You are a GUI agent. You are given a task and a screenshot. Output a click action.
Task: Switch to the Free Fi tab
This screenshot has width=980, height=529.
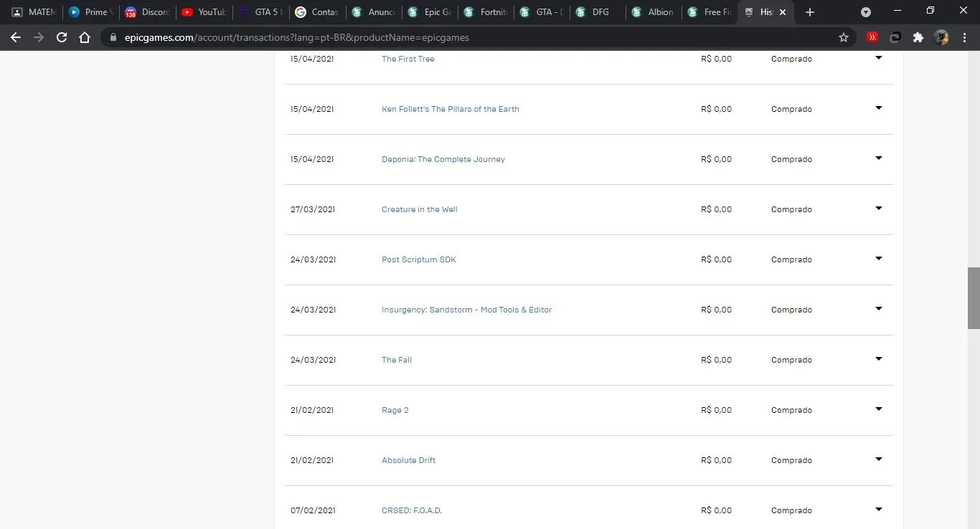click(x=710, y=12)
